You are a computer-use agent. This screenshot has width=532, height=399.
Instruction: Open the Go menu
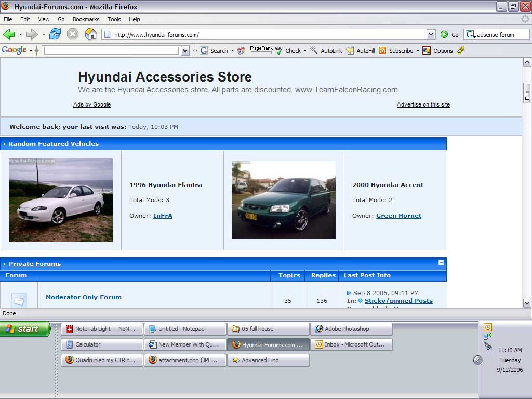[61, 19]
